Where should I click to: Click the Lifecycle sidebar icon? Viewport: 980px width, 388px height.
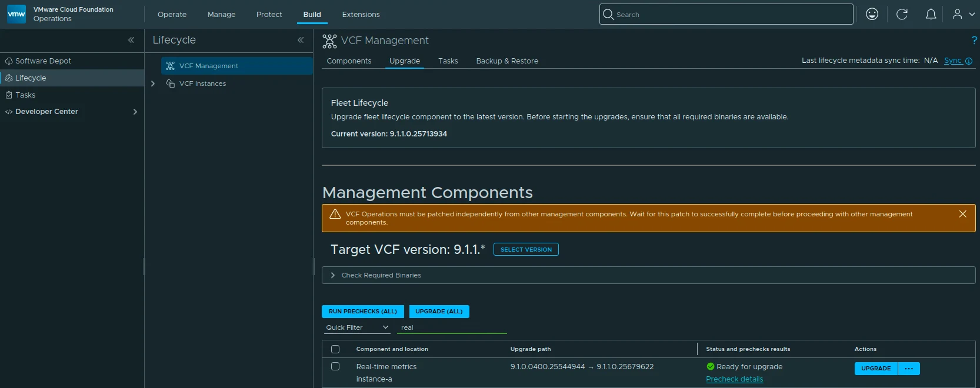point(9,78)
